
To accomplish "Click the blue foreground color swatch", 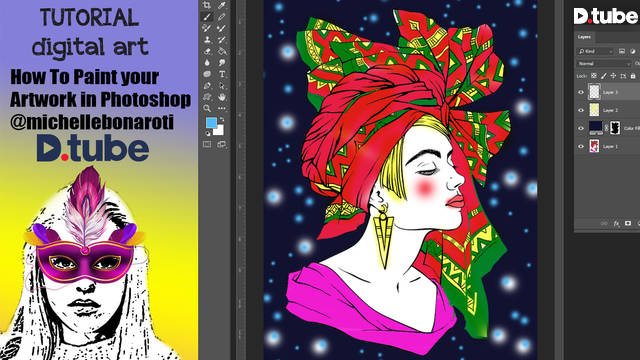I will point(211,122).
